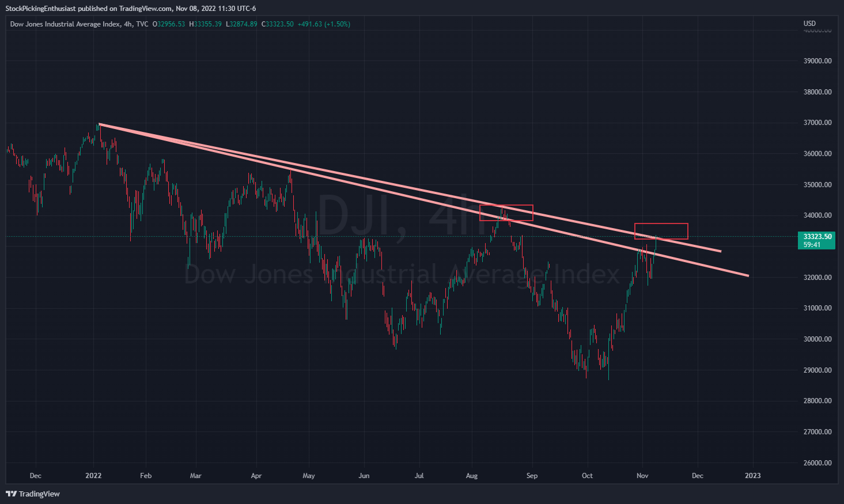Click the 31000.00 price axis label
This screenshot has height=504, width=844.
(x=817, y=308)
